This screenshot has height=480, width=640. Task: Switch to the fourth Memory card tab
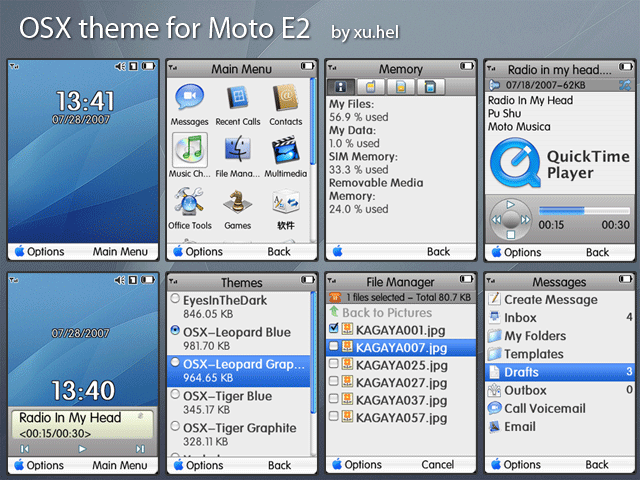pos(431,87)
